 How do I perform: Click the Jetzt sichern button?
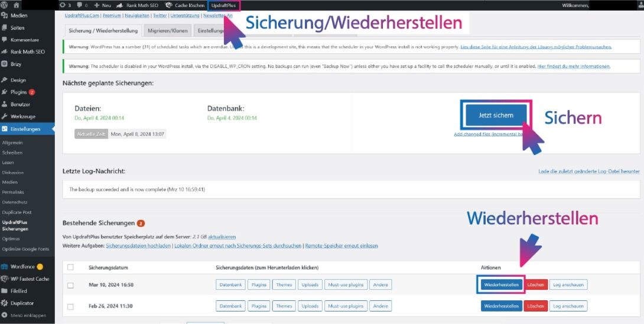click(x=496, y=115)
